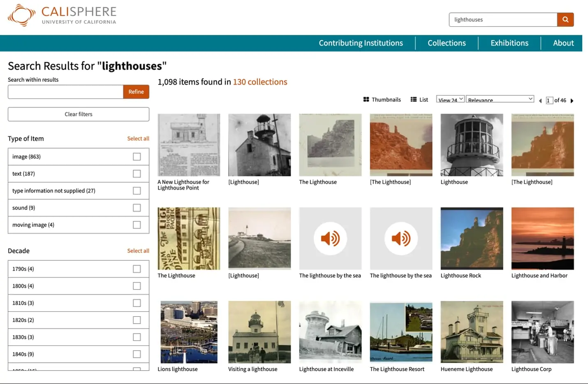
Task: Click 'Hueneme Lighthouse' title text
Action: 467,369
